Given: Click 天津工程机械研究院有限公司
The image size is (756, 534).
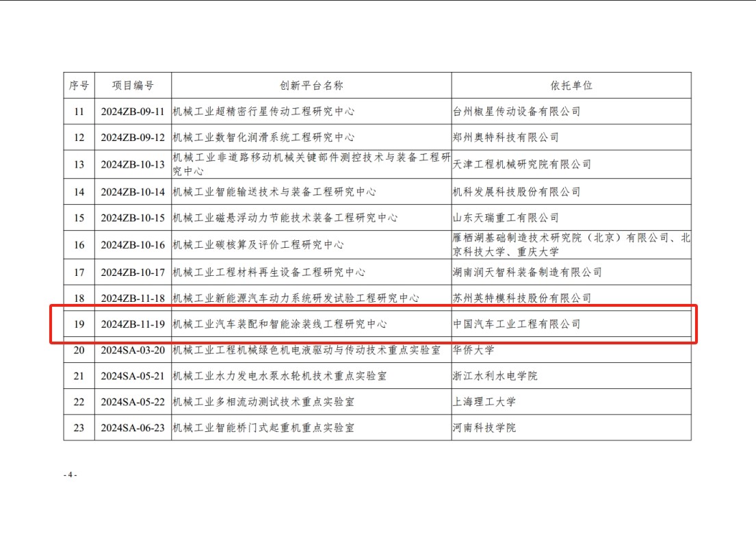Looking at the screenshot, I should tap(522, 164).
